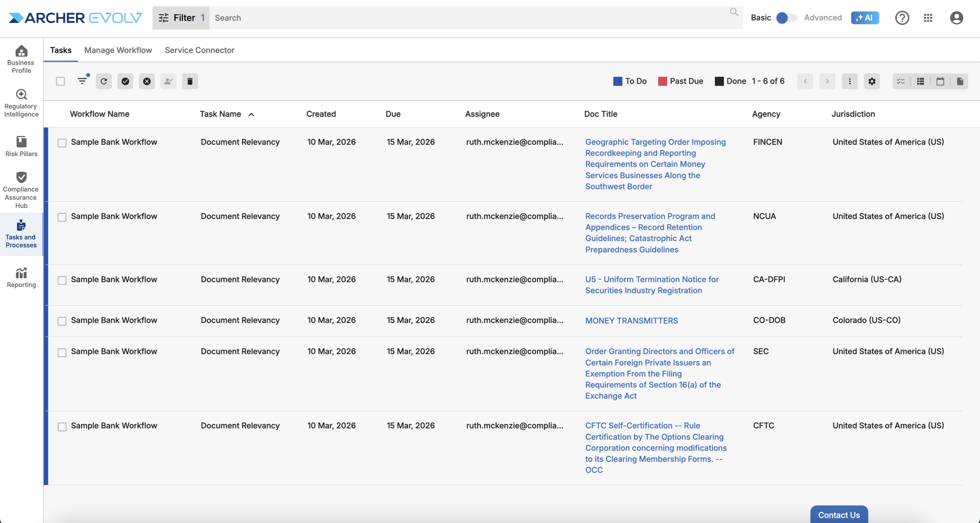Check the select-all tasks checkbox
Viewport: 980px width, 523px height.
click(x=60, y=81)
